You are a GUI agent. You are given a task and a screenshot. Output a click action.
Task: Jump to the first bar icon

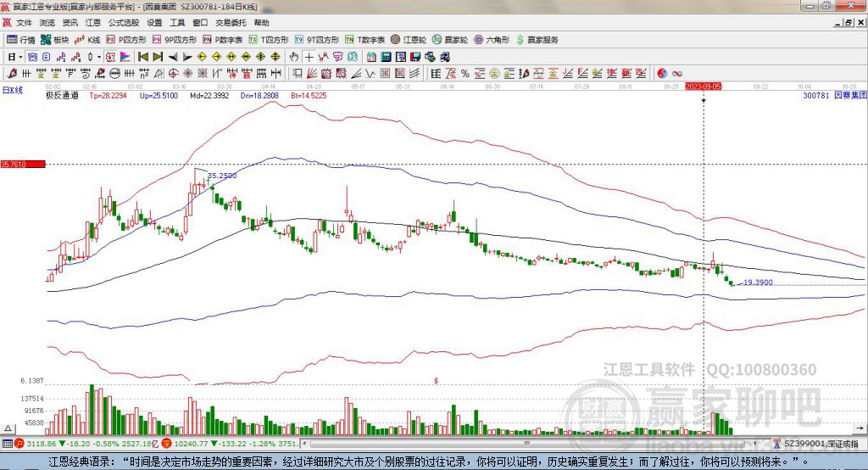tap(143, 57)
